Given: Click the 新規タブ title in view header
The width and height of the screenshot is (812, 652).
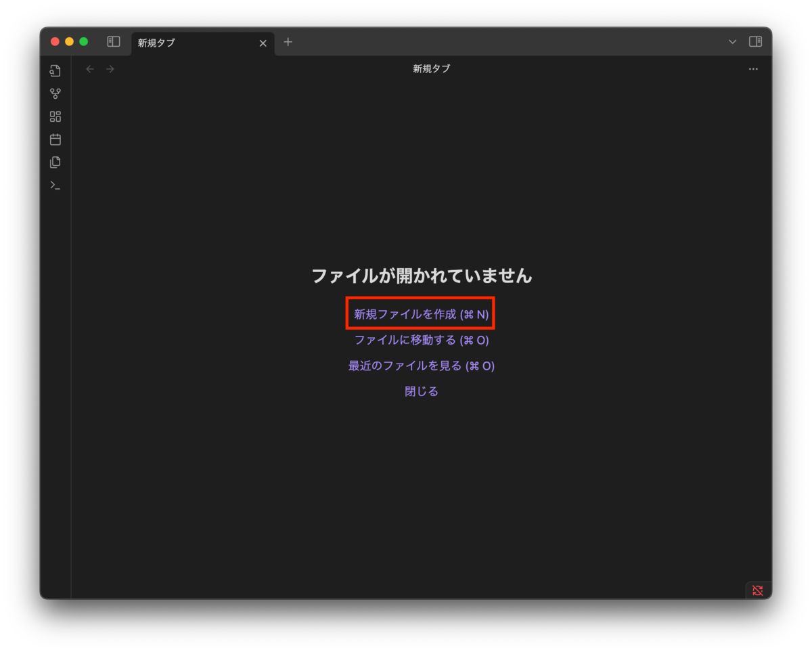Looking at the screenshot, I should tap(432, 69).
